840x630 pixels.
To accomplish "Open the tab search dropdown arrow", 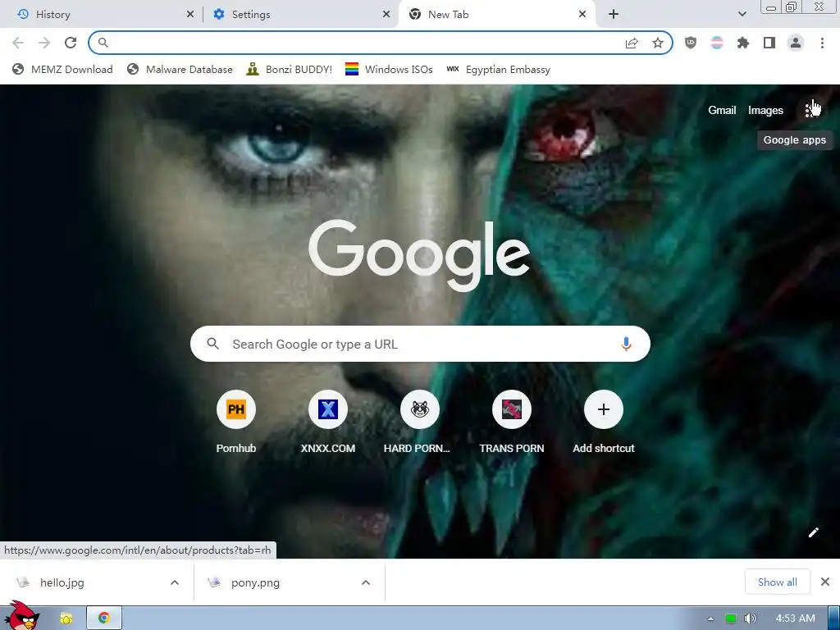I will (742, 15).
